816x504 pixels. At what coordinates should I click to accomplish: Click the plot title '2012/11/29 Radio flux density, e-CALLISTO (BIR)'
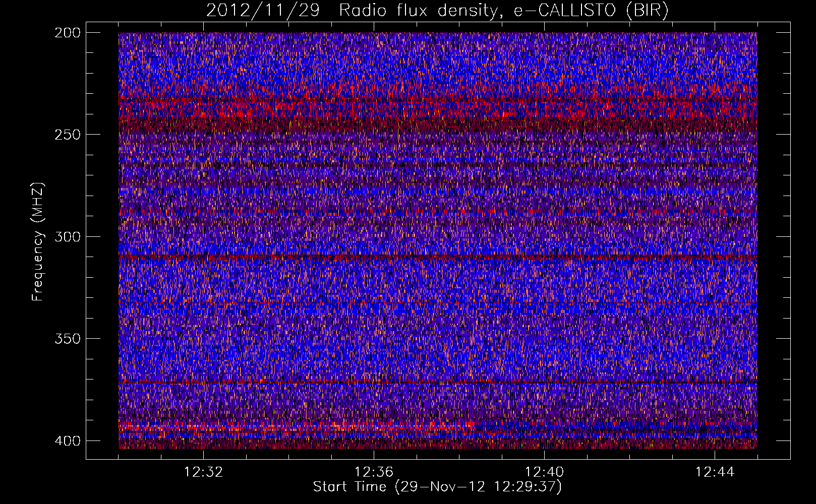tap(437, 11)
